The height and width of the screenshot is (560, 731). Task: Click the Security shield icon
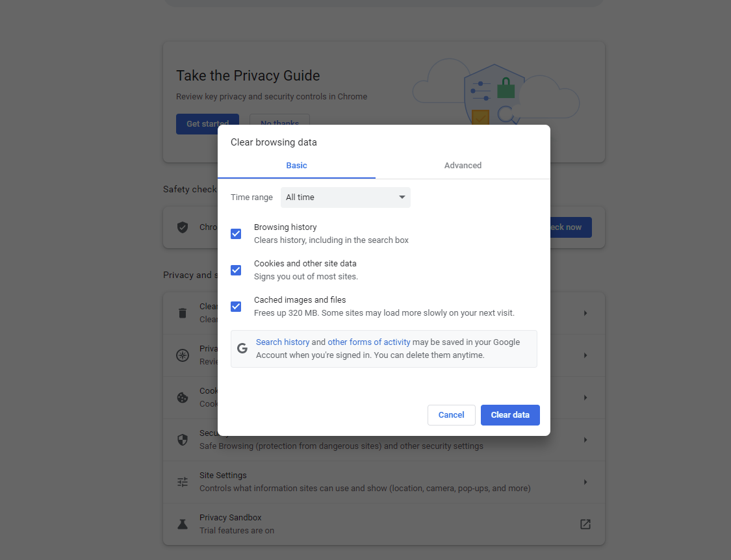coord(183,440)
